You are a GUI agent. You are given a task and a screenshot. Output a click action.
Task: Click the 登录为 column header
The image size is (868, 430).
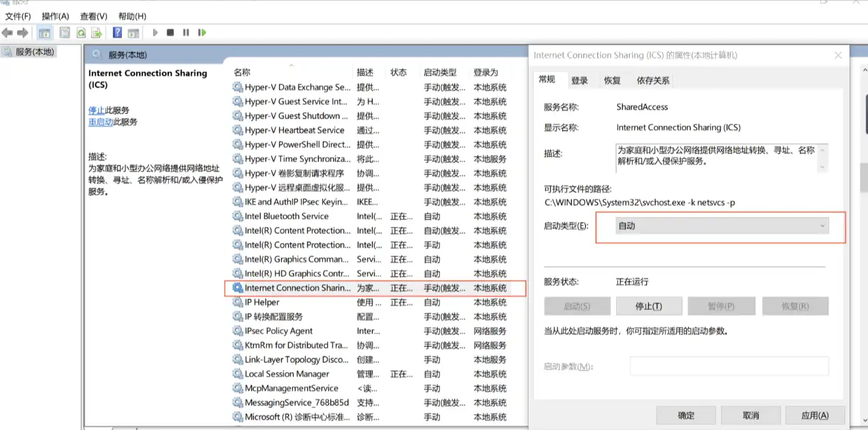pos(485,72)
